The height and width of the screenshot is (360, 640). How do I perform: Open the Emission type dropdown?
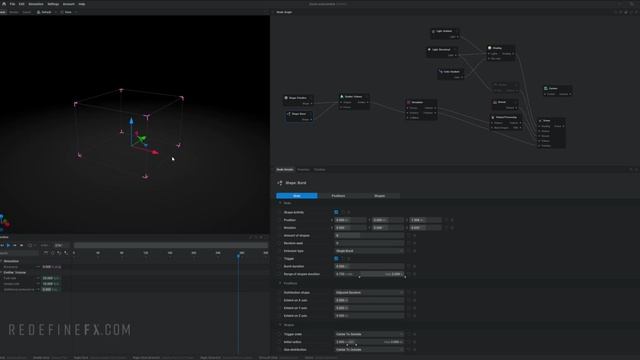pos(369,251)
